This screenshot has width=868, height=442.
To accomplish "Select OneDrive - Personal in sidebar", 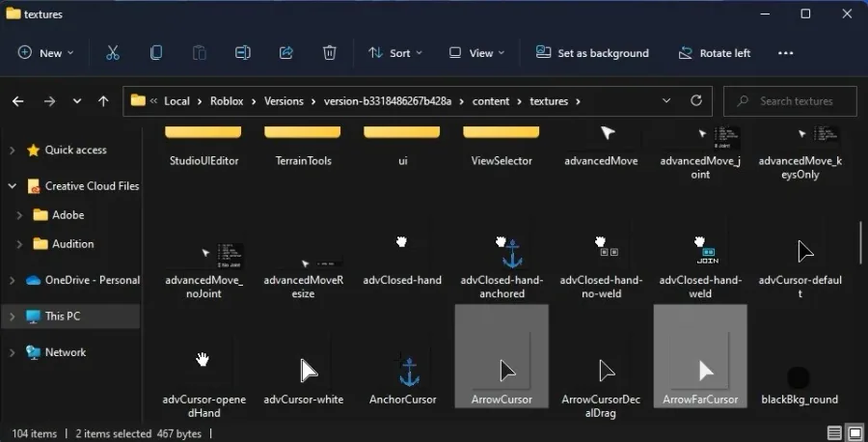I will point(93,280).
